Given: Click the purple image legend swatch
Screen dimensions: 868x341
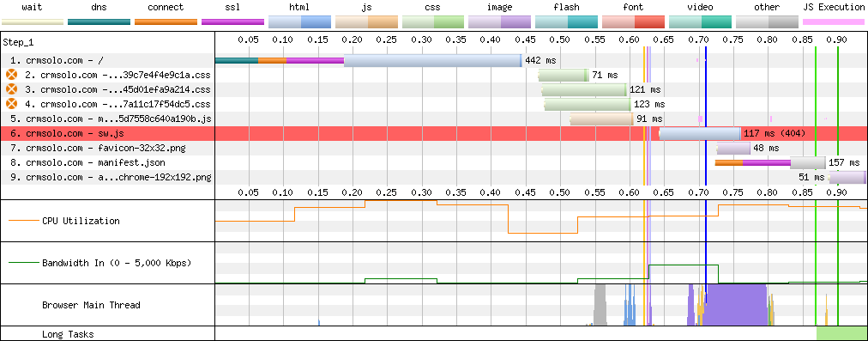Looking at the screenshot, I should [x=500, y=22].
